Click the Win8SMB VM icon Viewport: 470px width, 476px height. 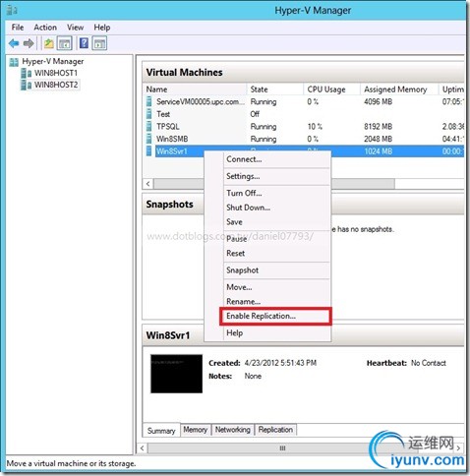[149, 139]
